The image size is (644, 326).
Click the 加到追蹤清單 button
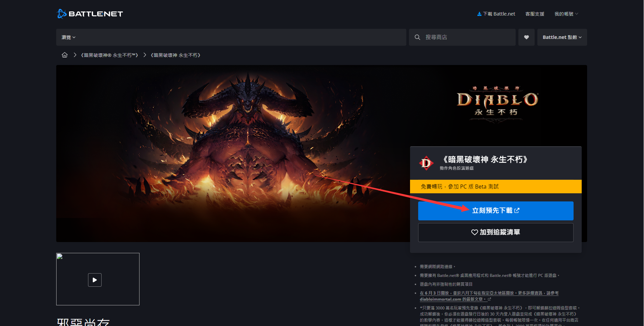tap(495, 232)
